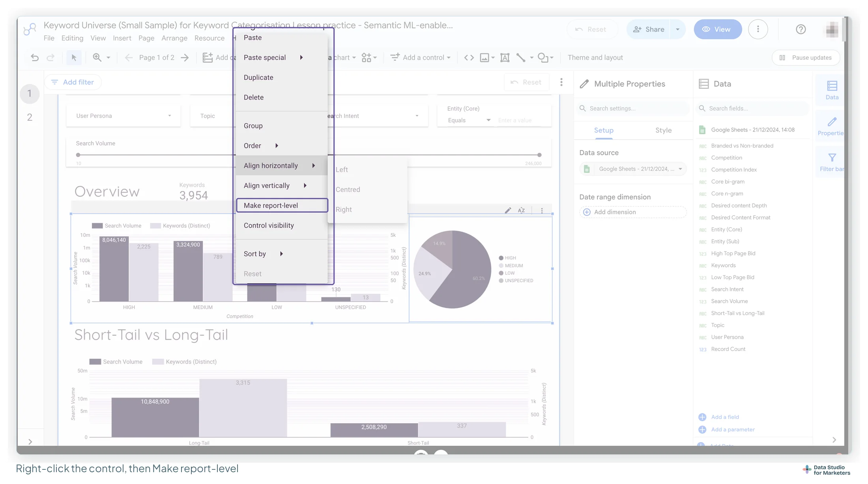Select the line drawing tool
868x484 pixels.
(x=521, y=58)
